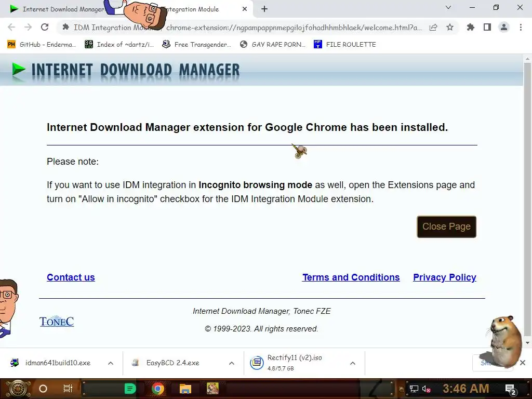The width and height of the screenshot is (532, 399).
Task: Click the address bar URL
Action: click(x=294, y=28)
